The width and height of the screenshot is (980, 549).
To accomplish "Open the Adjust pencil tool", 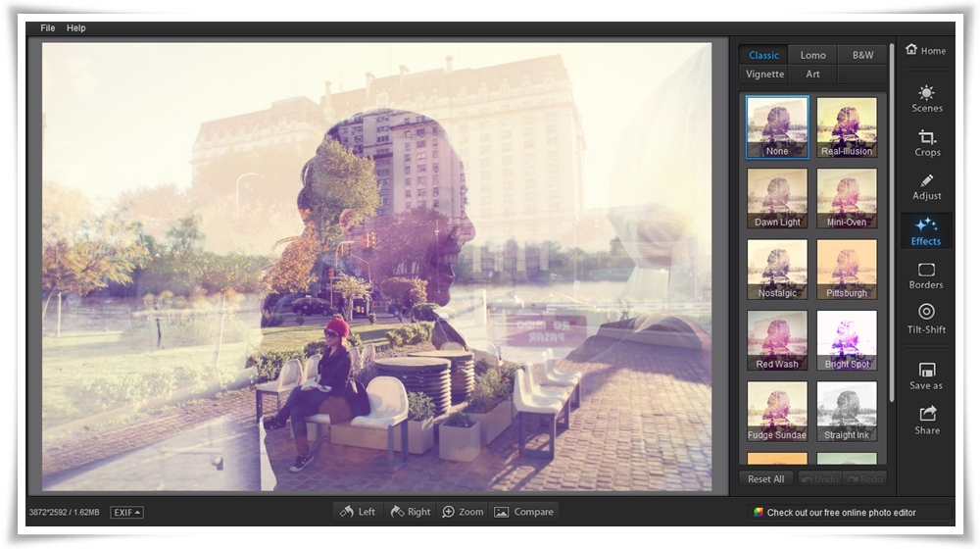I will (926, 187).
